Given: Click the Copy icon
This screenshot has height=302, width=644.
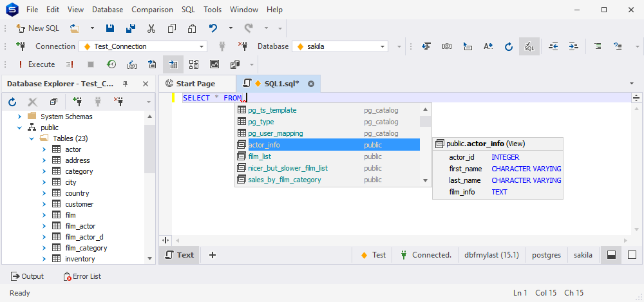Looking at the screenshot, I should 172,28.
